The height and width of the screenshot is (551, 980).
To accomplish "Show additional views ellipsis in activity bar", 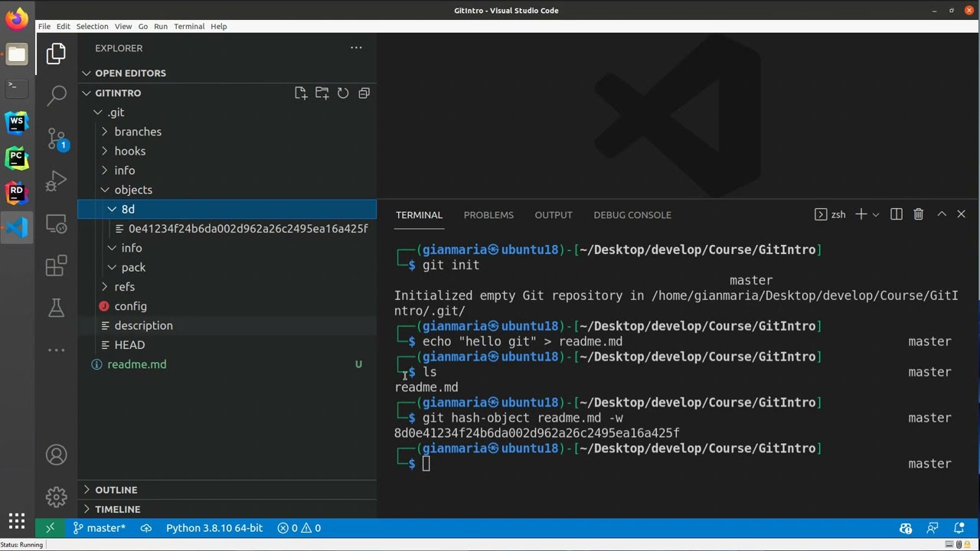I will point(56,350).
